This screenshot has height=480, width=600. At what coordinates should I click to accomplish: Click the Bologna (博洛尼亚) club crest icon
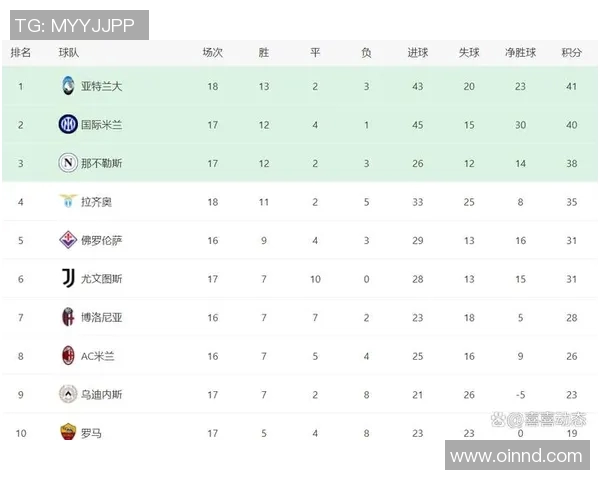tap(67, 317)
